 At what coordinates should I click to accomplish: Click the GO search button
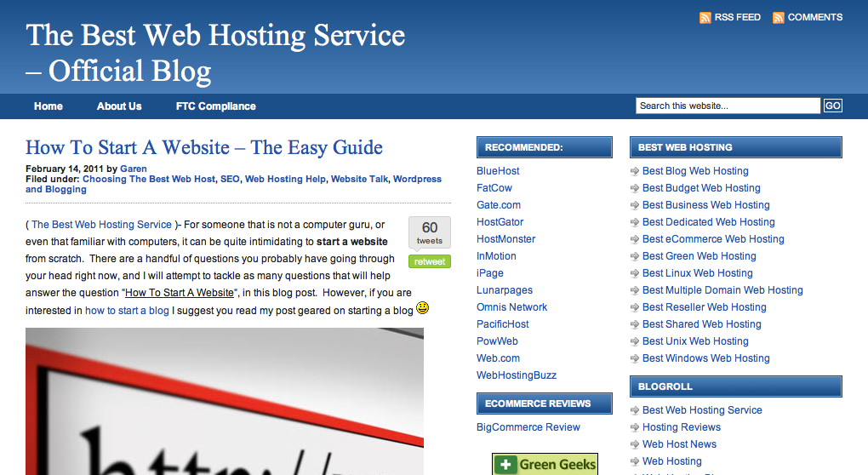832,106
